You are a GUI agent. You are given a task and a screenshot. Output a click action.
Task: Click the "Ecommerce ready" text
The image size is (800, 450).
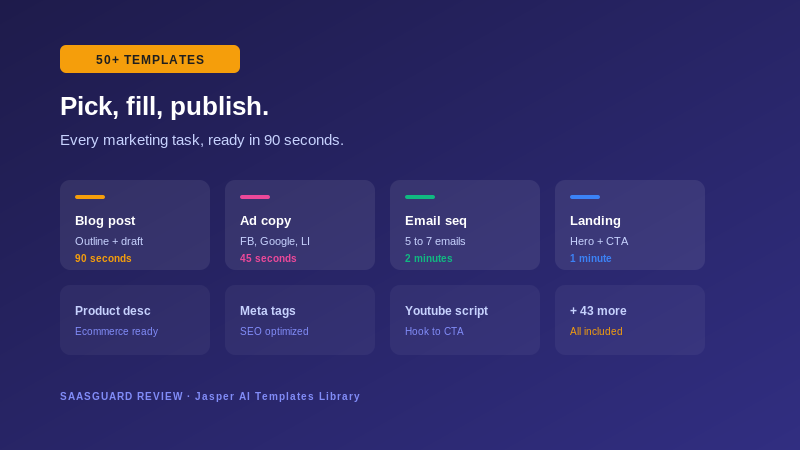coord(116,331)
